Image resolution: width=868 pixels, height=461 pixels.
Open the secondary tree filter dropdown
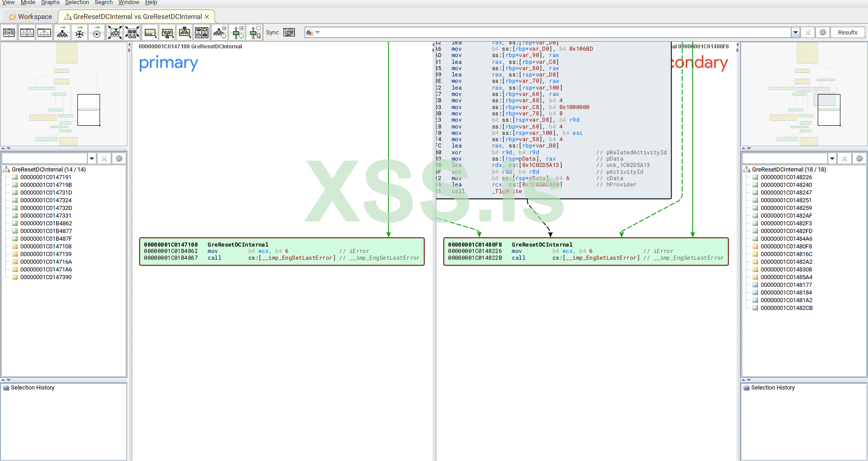click(832, 158)
